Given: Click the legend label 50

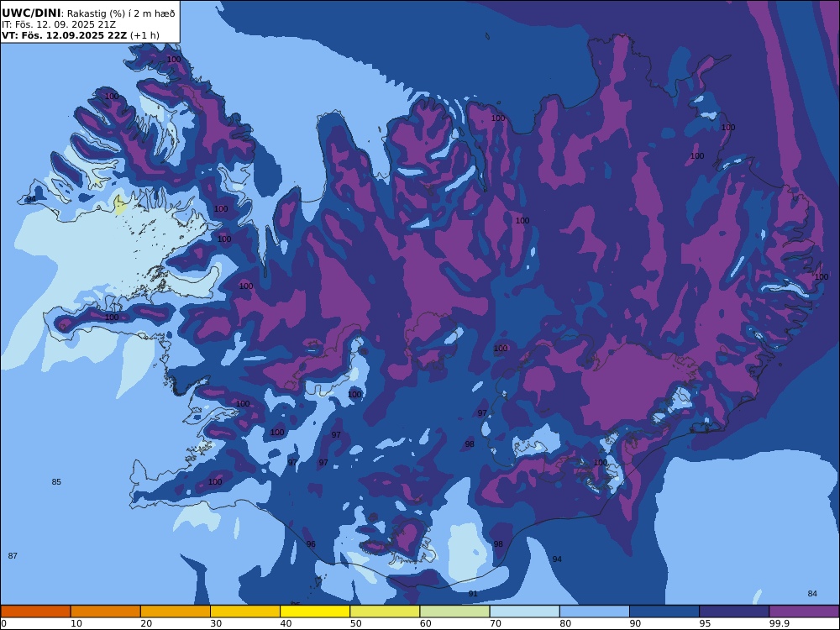Looking at the screenshot, I should point(355,623).
